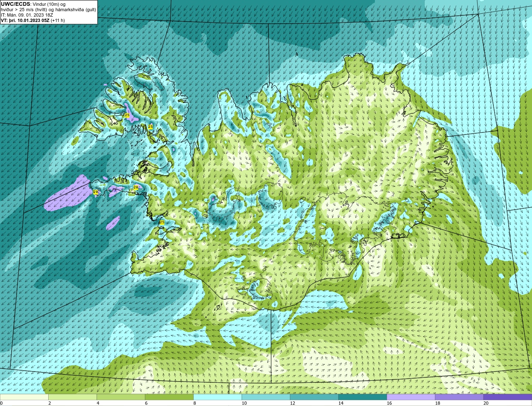Click the "VT: þri. 10.01.2023 05Z" valid time
Image resolution: width=532 pixels, height=406 pixels.
(x=25, y=20)
